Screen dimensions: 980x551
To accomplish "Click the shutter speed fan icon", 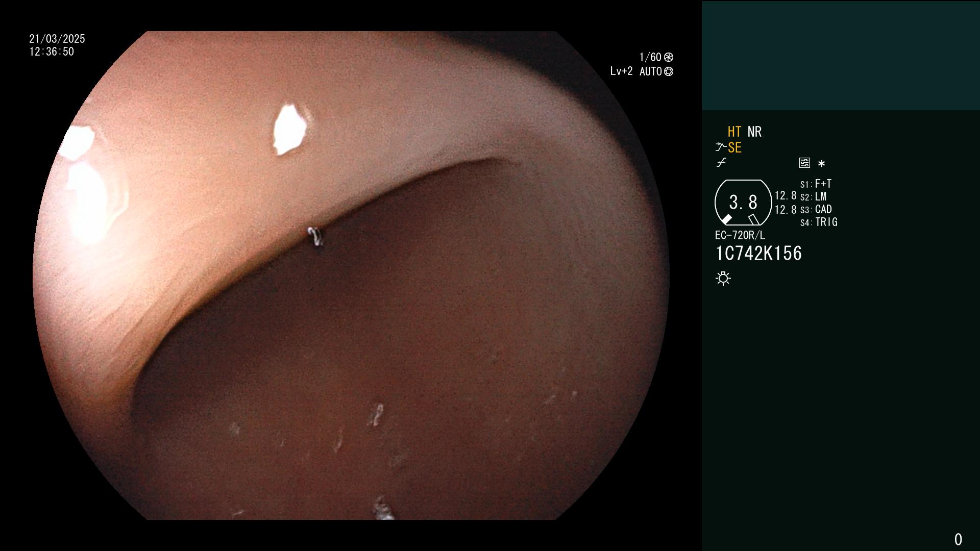I will 669,57.
